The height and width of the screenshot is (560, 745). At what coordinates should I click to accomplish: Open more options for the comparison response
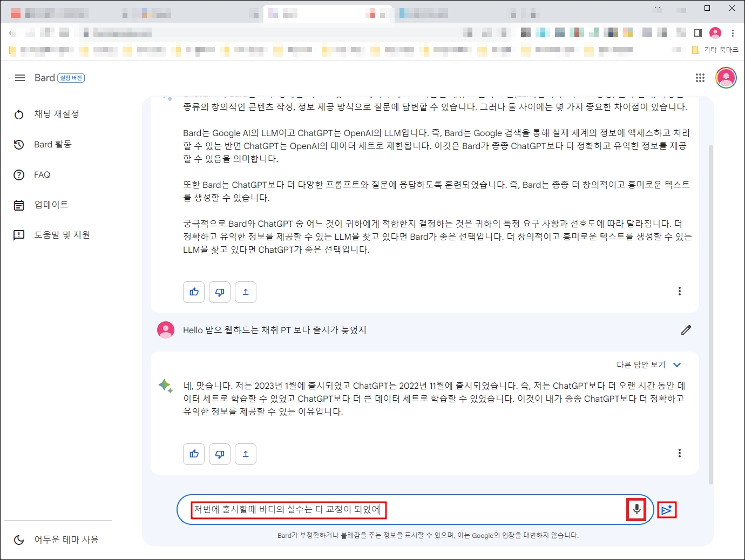pyautogui.click(x=680, y=291)
